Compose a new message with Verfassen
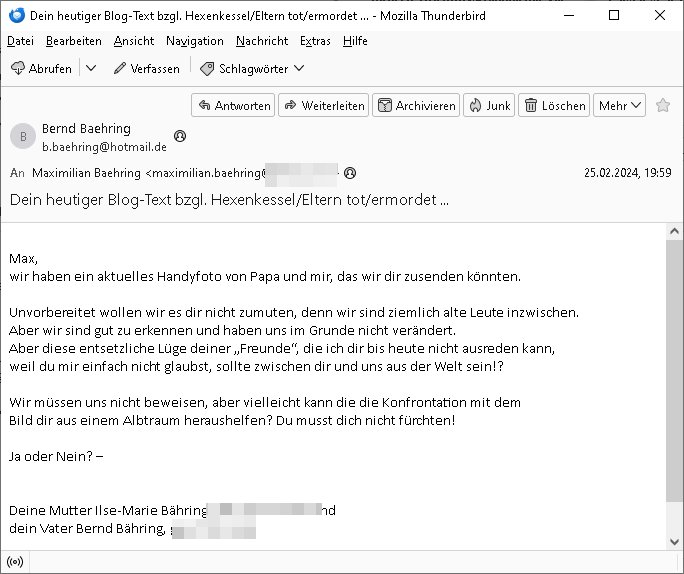Image resolution: width=684 pixels, height=574 pixels. [x=146, y=68]
